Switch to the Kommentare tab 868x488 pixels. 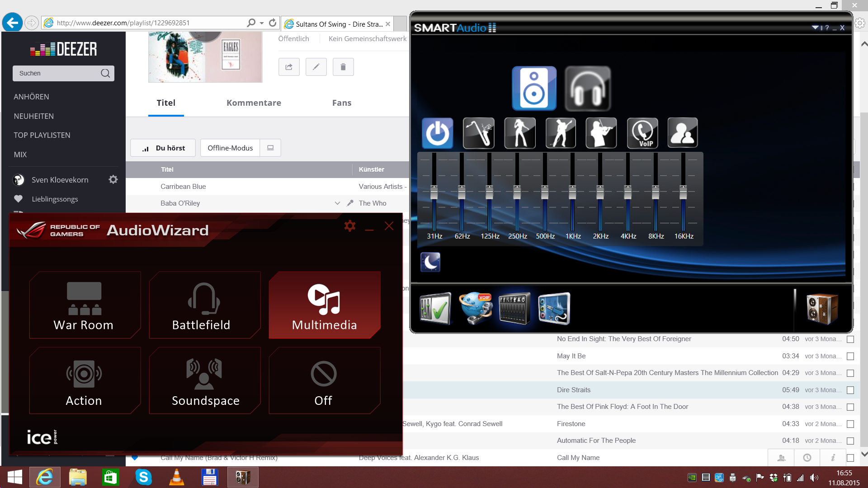click(x=254, y=103)
